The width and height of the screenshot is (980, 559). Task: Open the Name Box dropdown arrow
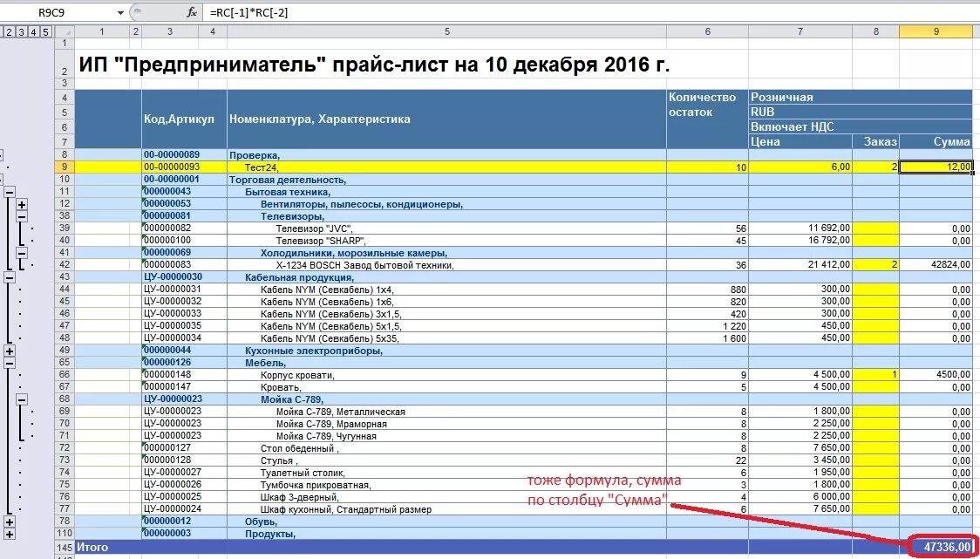(120, 12)
